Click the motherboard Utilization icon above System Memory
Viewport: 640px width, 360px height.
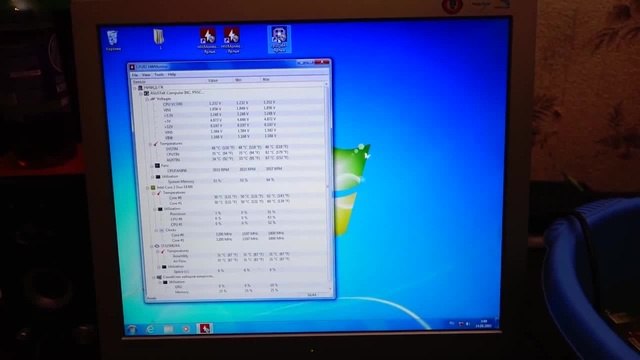click(x=158, y=177)
